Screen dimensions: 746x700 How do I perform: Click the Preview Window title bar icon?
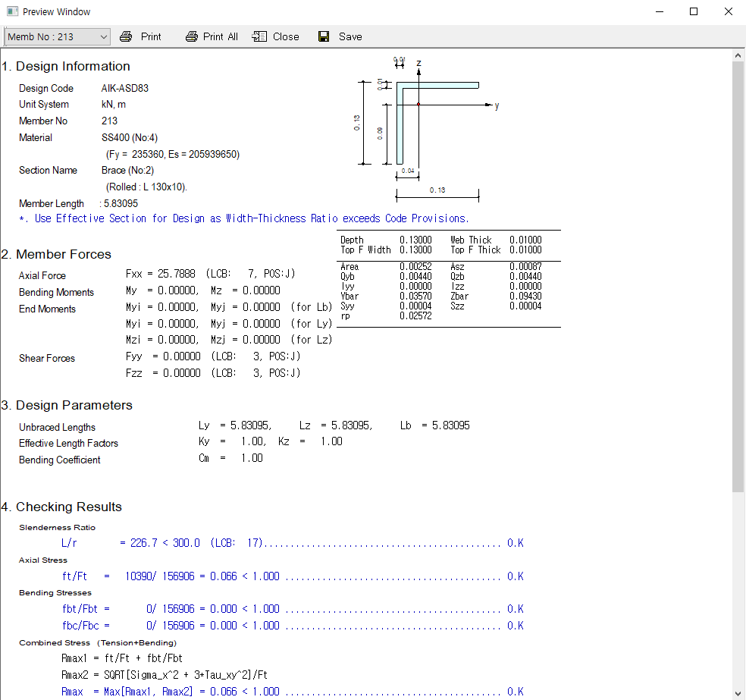click(12, 11)
